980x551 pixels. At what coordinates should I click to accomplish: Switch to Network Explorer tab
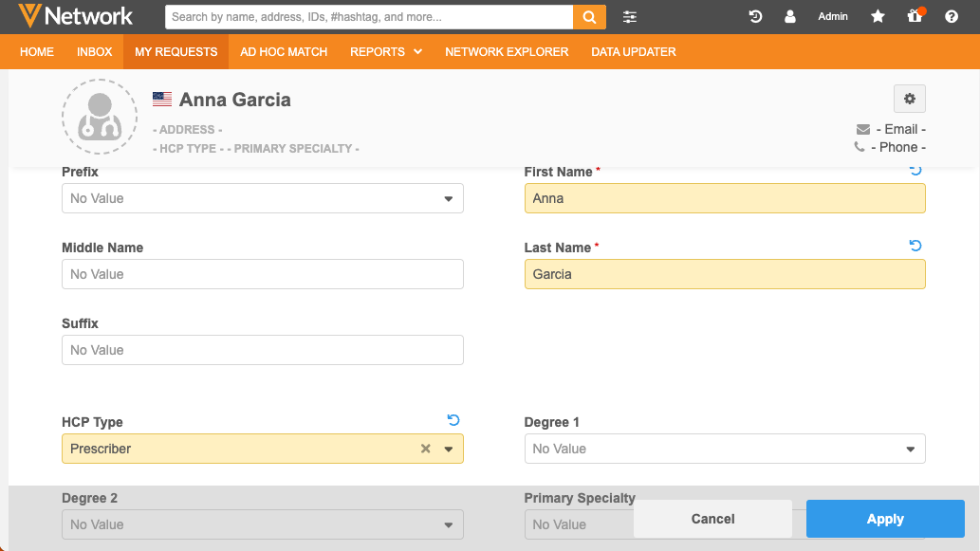click(507, 52)
